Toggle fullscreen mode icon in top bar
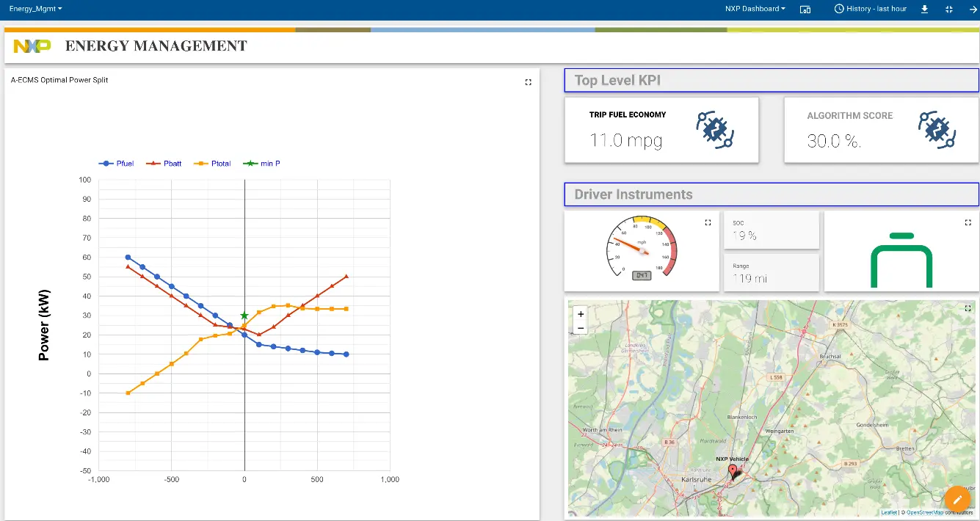This screenshot has width=980, height=521. (948, 9)
